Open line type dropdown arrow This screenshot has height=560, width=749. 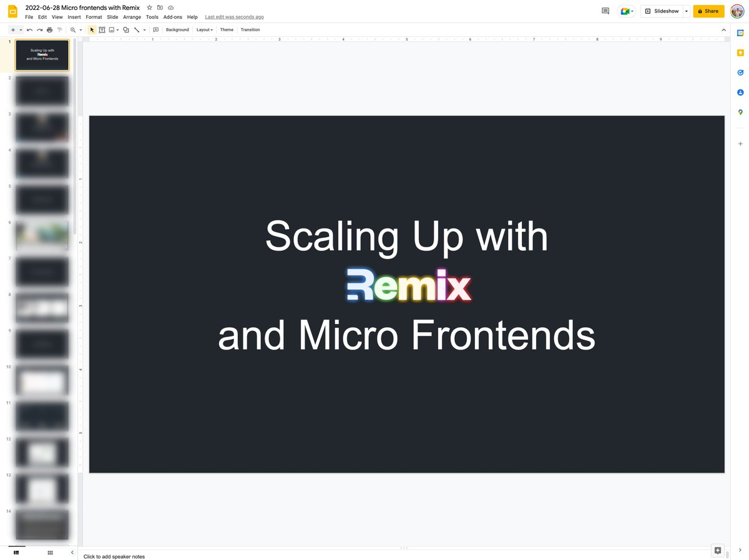coord(144,30)
